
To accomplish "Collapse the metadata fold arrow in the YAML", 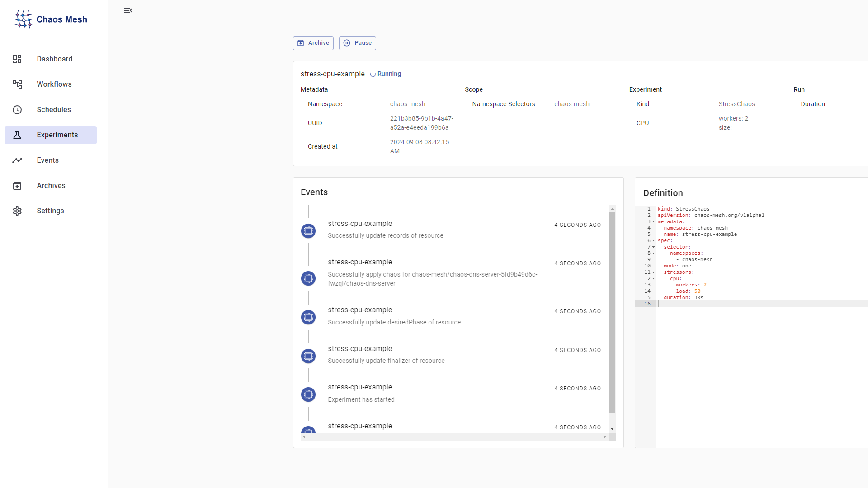I will [654, 222].
